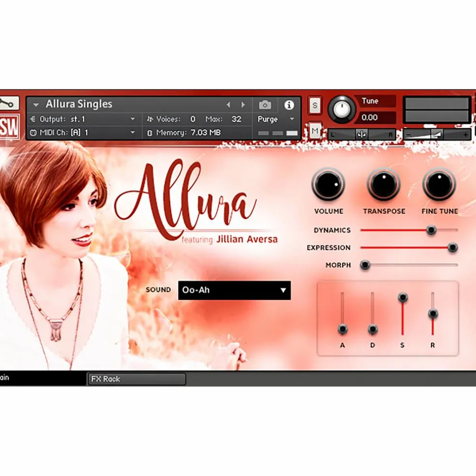
Task: Take a snapshot with the camera icon
Action: pyautogui.click(x=265, y=105)
